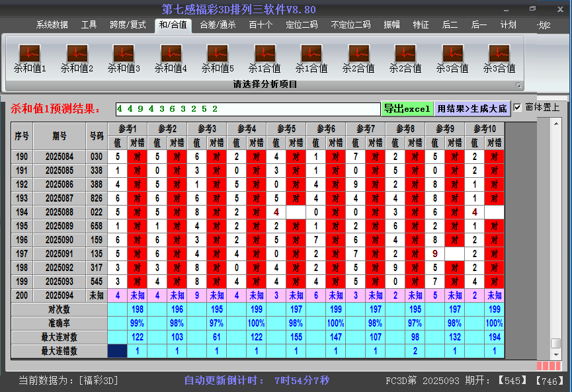572x392 pixels.
Task: Switch to the 后二 tab
Action: (450, 25)
